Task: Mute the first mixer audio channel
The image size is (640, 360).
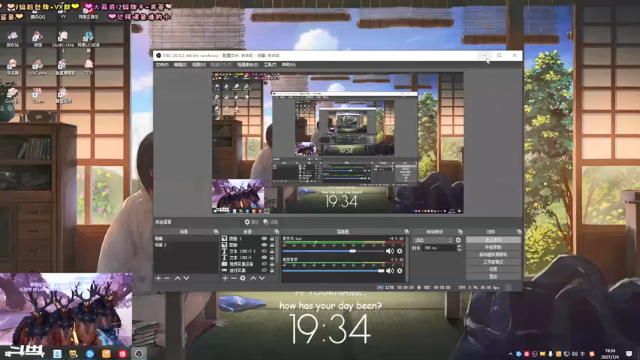Action: [390, 251]
